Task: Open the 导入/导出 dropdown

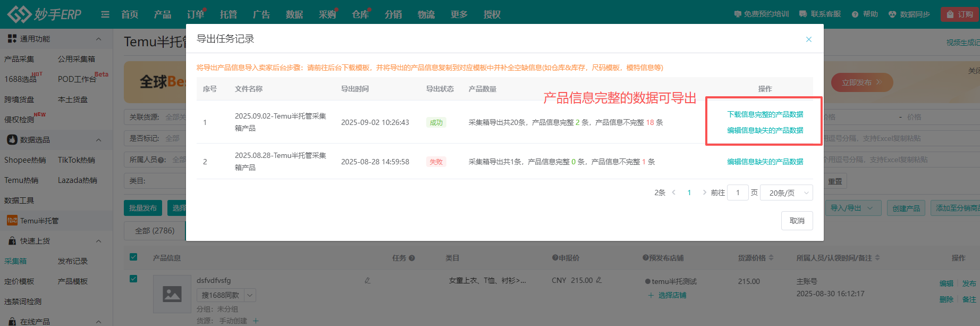Action: pos(853,208)
